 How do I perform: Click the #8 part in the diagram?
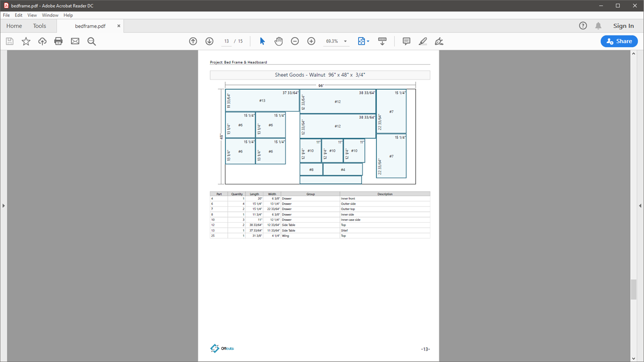311,170
